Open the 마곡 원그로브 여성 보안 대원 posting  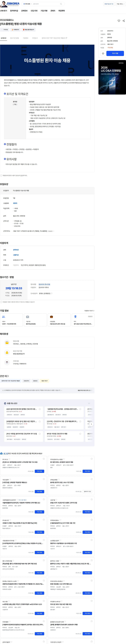coord(61,604)
